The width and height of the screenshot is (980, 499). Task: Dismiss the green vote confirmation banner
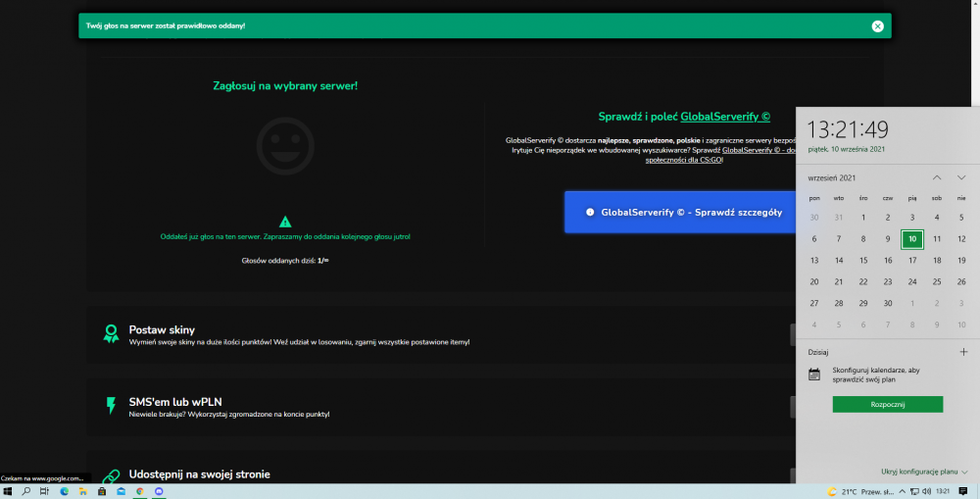(x=877, y=26)
